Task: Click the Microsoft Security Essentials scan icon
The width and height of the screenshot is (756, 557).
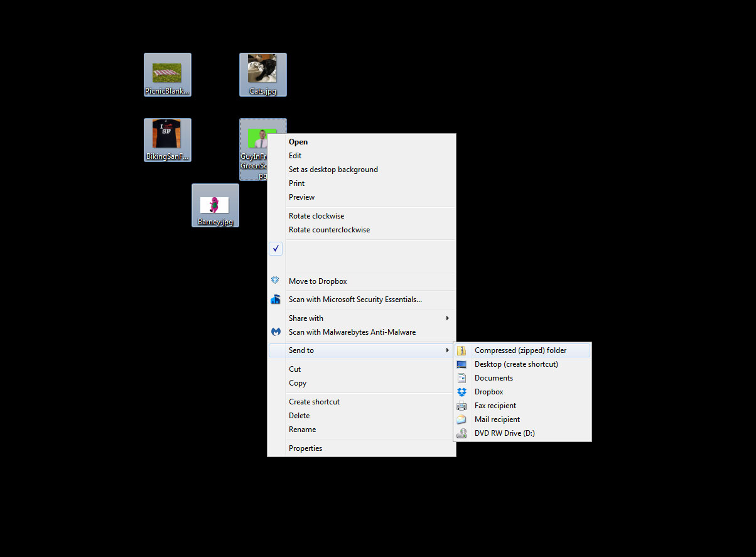Action: [x=275, y=300]
